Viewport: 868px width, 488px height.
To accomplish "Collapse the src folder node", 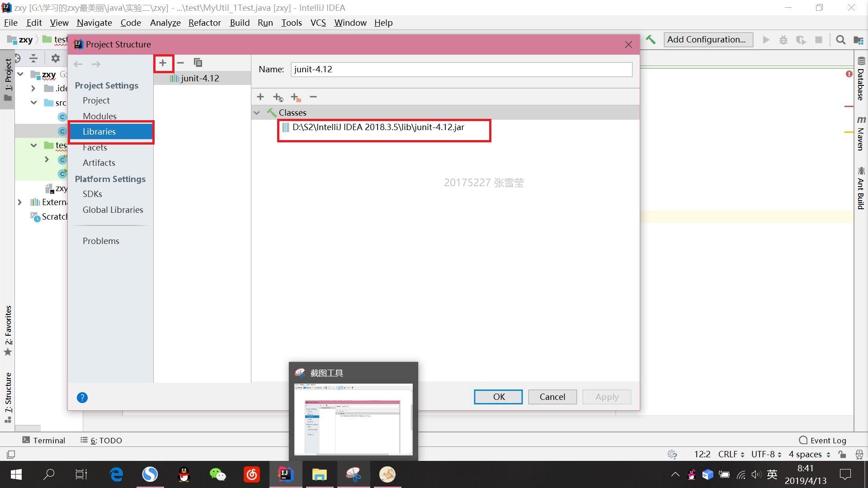I will pos(34,103).
